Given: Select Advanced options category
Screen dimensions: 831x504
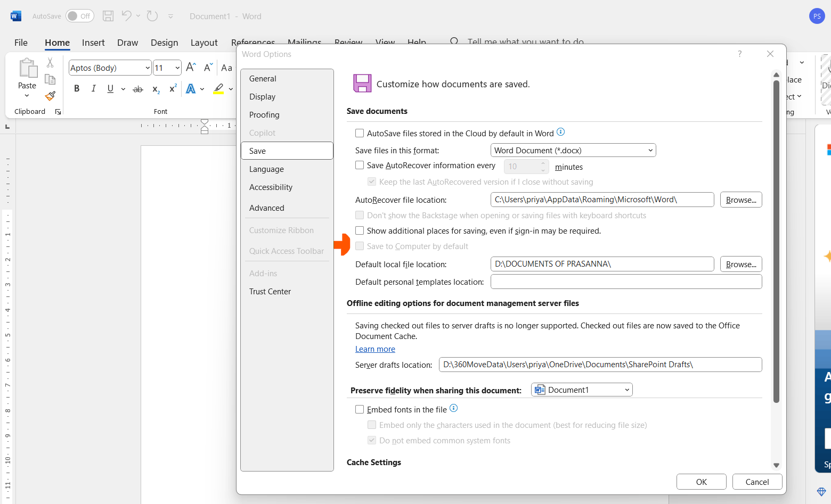Looking at the screenshot, I should click(x=287, y=208).
